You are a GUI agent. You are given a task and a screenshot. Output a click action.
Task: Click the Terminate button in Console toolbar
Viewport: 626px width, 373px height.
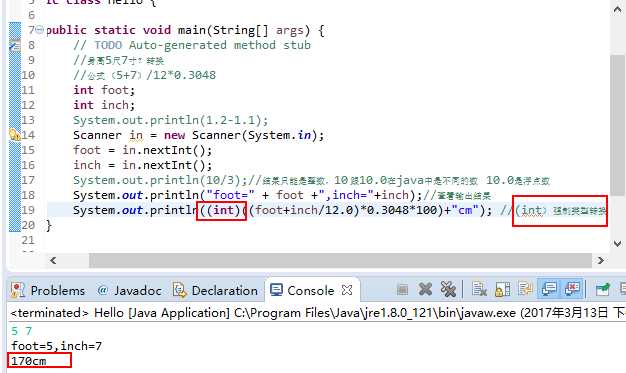click(402, 290)
